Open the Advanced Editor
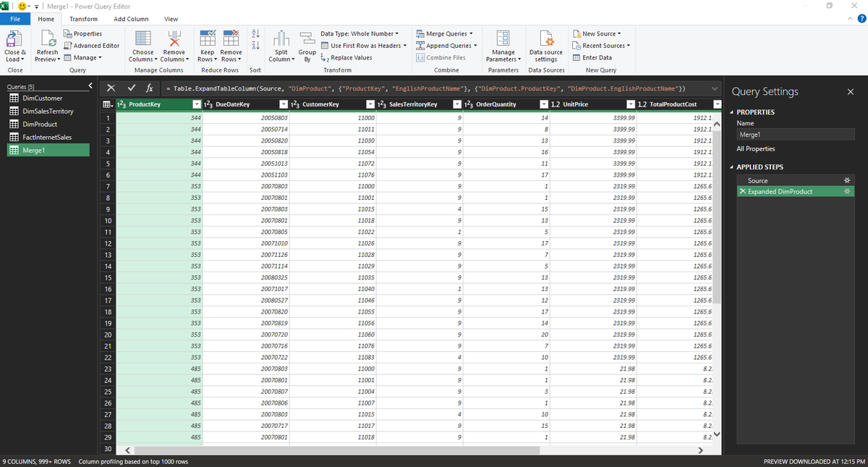 tap(91, 46)
